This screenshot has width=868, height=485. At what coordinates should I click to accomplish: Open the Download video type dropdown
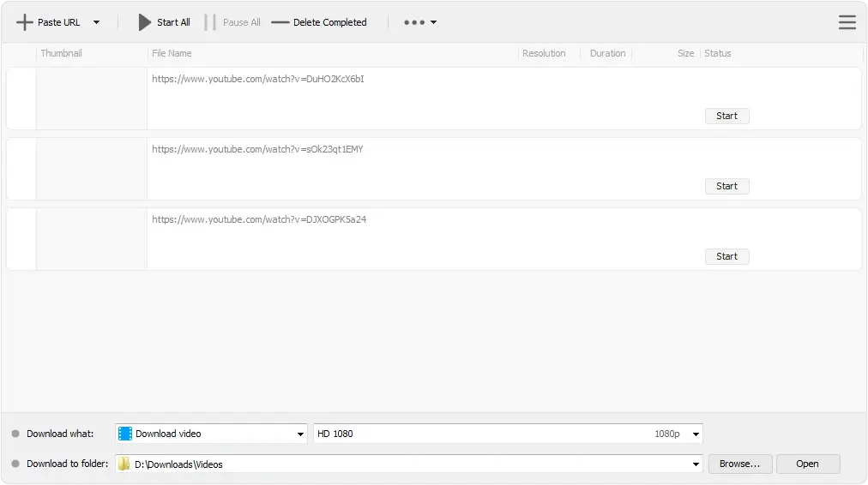point(300,434)
